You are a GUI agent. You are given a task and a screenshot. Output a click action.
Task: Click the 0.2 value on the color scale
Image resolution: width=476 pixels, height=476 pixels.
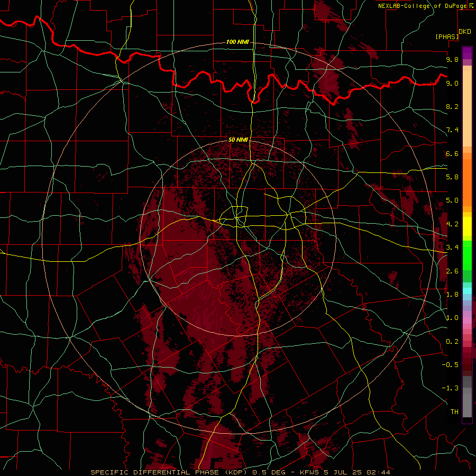click(452, 342)
